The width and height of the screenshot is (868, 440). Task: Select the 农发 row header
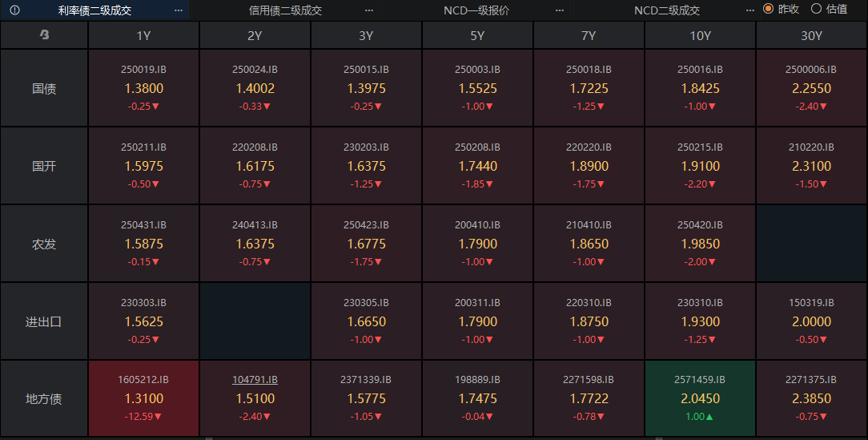pos(44,244)
